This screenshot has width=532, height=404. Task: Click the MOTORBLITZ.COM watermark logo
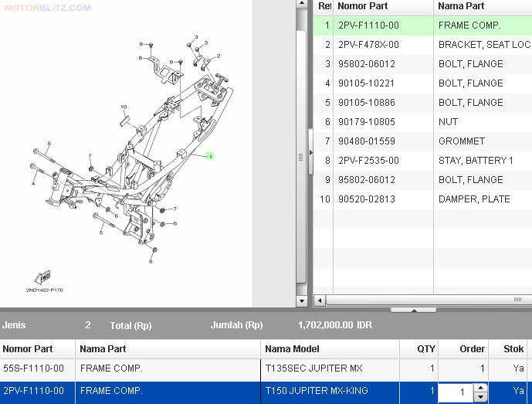point(46,8)
